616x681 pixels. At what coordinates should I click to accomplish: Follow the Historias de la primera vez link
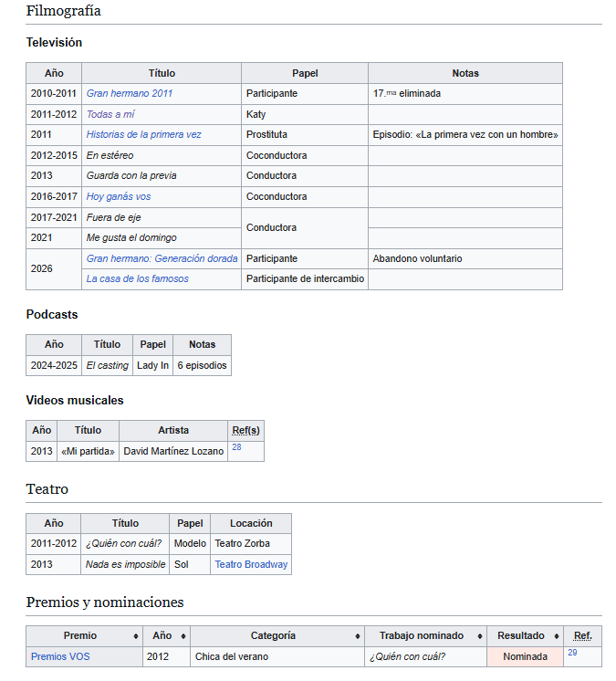143,134
